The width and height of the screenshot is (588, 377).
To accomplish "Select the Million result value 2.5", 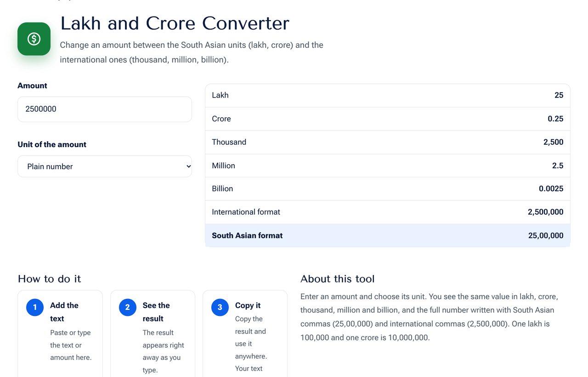I will [x=558, y=166].
